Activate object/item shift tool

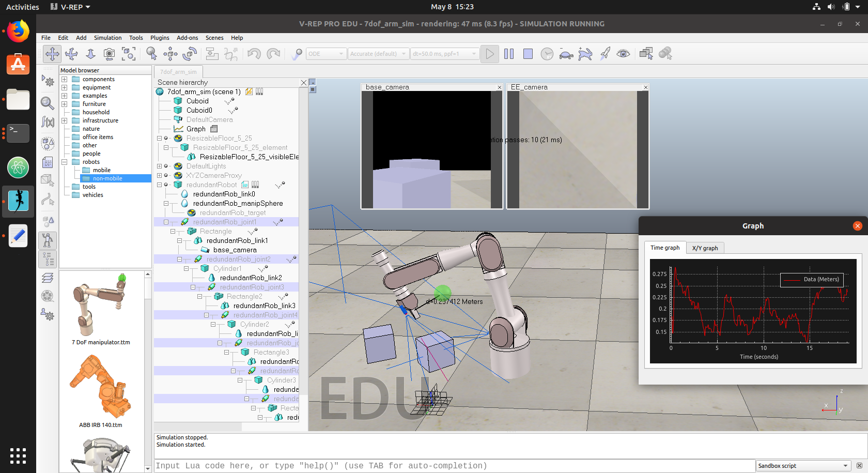(171, 54)
